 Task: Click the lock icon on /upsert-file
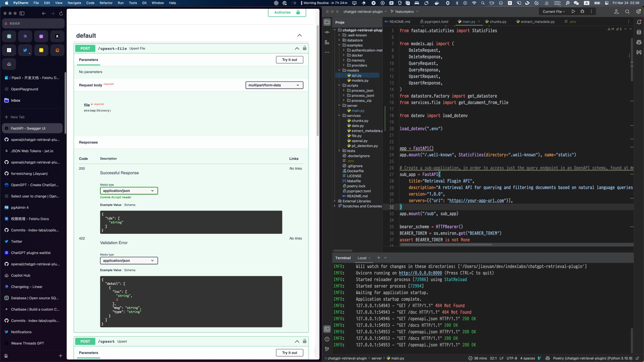tap(304, 48)
